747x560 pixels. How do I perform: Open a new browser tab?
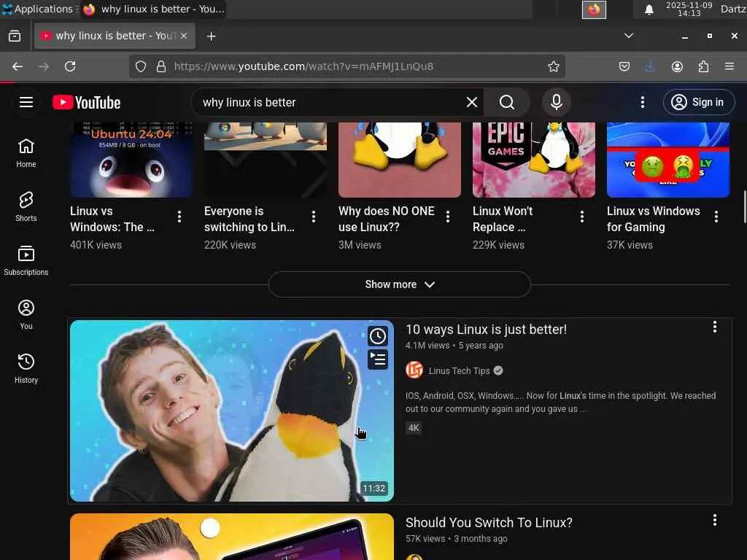click(x=211, y=36)
